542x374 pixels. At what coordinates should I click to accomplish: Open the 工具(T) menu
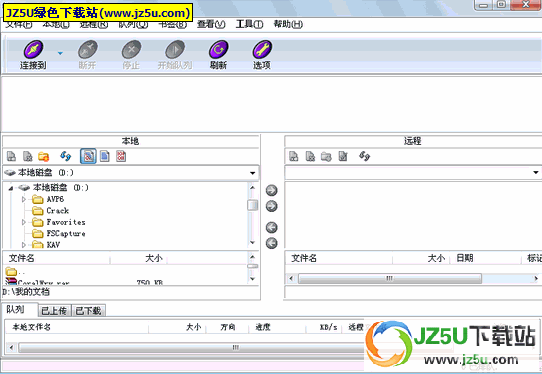tap(249, 24)
